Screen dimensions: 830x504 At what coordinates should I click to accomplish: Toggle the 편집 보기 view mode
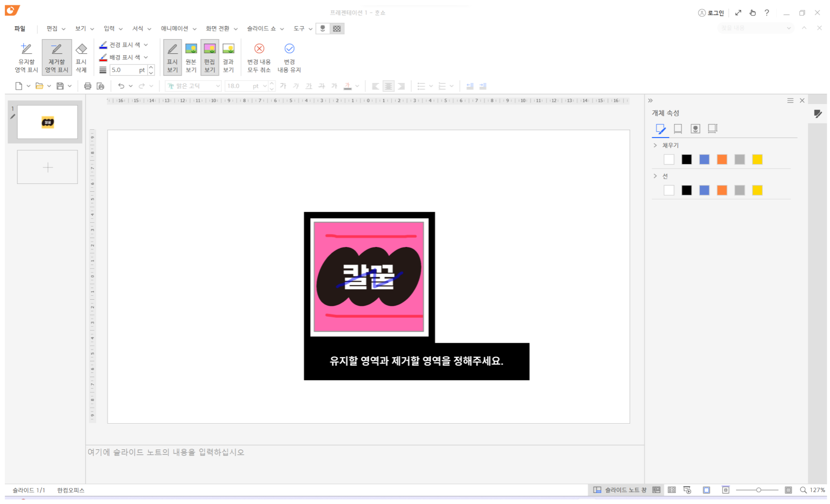(x=210, y=57)
